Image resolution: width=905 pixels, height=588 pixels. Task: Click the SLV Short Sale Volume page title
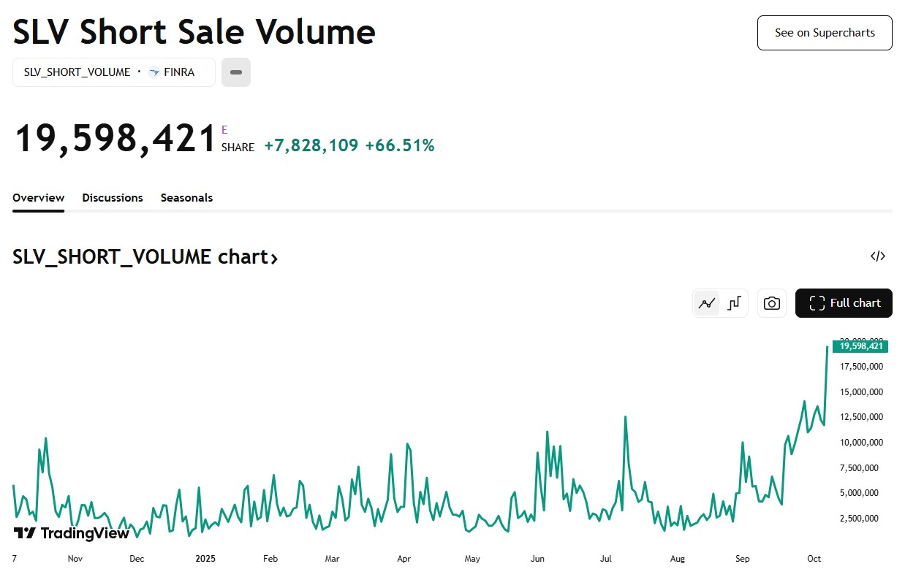[x=194, y=32]
